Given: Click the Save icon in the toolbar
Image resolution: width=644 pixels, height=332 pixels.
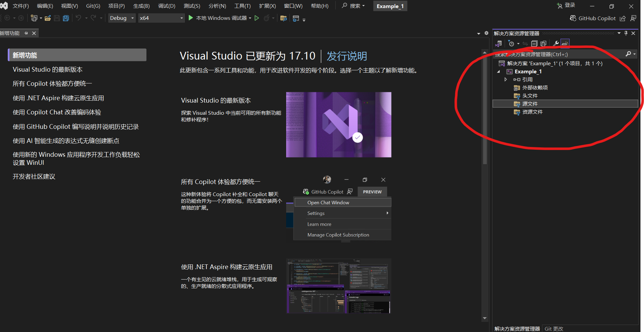Looking at the screenshot, I should tap(57, 18).
